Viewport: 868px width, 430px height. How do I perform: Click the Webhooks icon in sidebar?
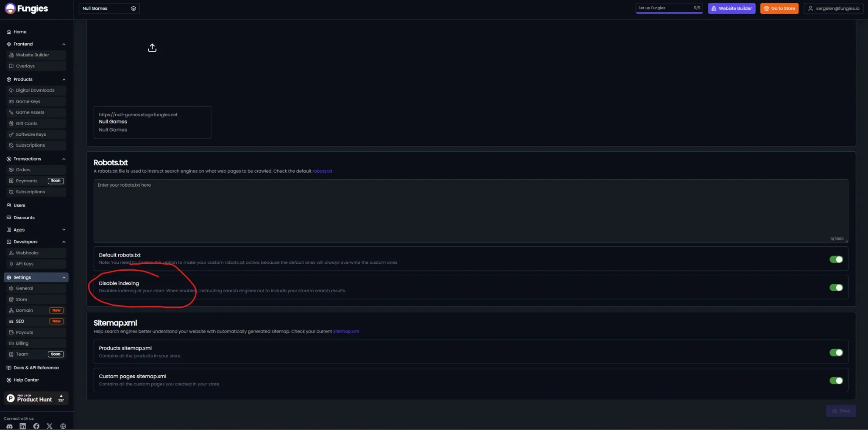pos(11,253)
